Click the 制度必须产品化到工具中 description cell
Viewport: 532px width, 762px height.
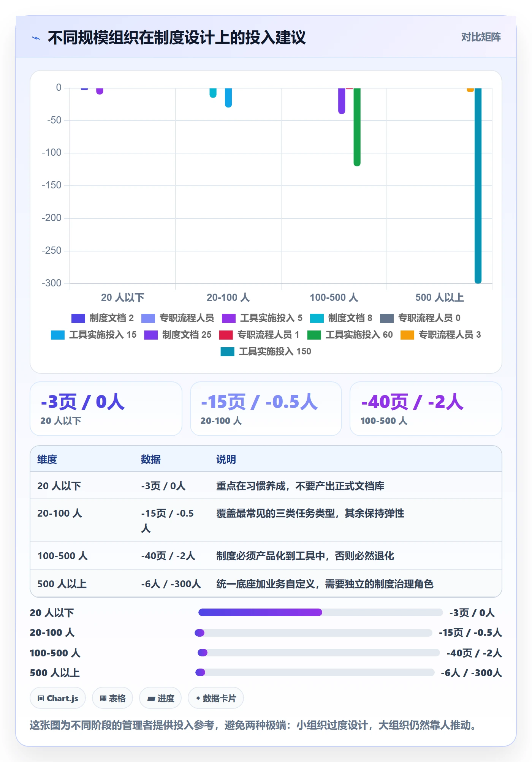305,556
